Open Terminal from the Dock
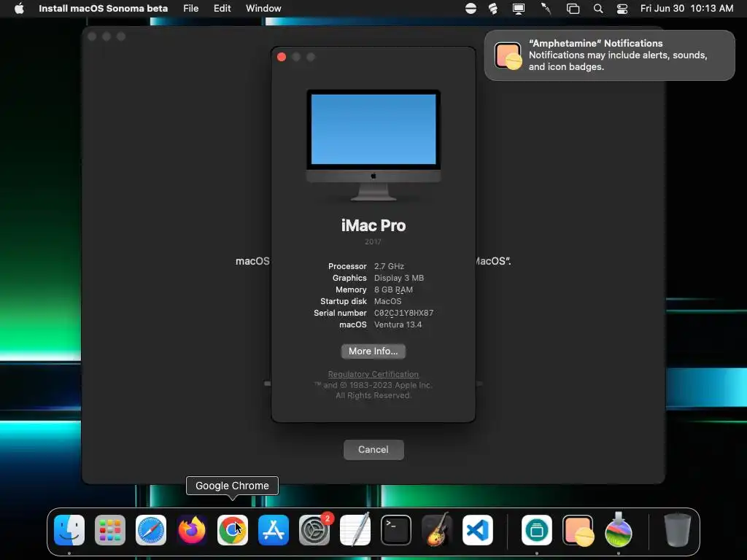Viewport: 747px width, 560px height. [396, 530]
